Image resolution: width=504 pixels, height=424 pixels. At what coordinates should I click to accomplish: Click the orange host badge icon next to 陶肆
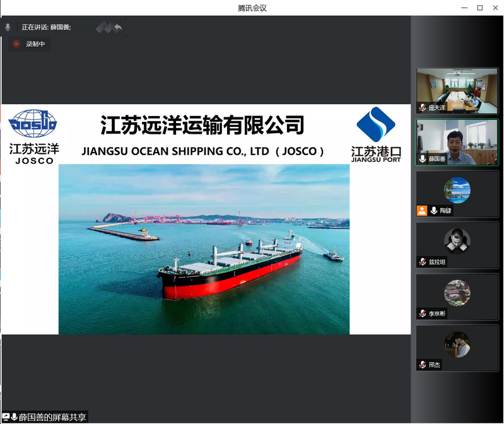tap(422, 211)
